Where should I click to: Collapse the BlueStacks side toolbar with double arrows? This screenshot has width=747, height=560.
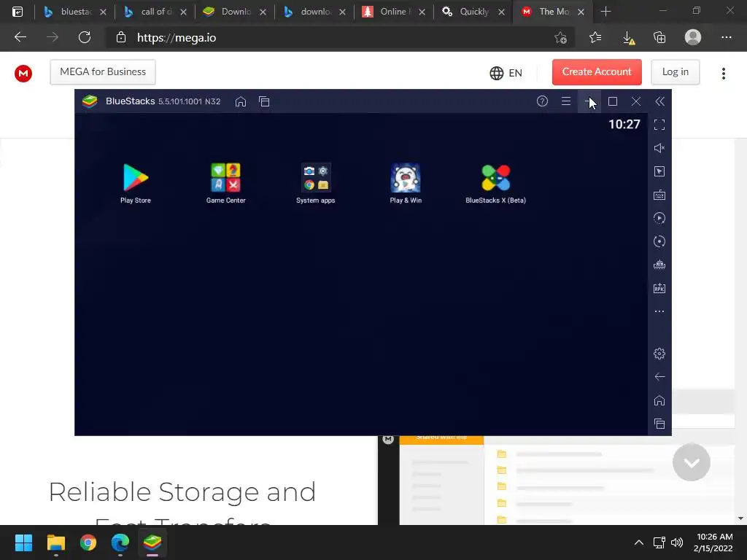tap(659, 101)
